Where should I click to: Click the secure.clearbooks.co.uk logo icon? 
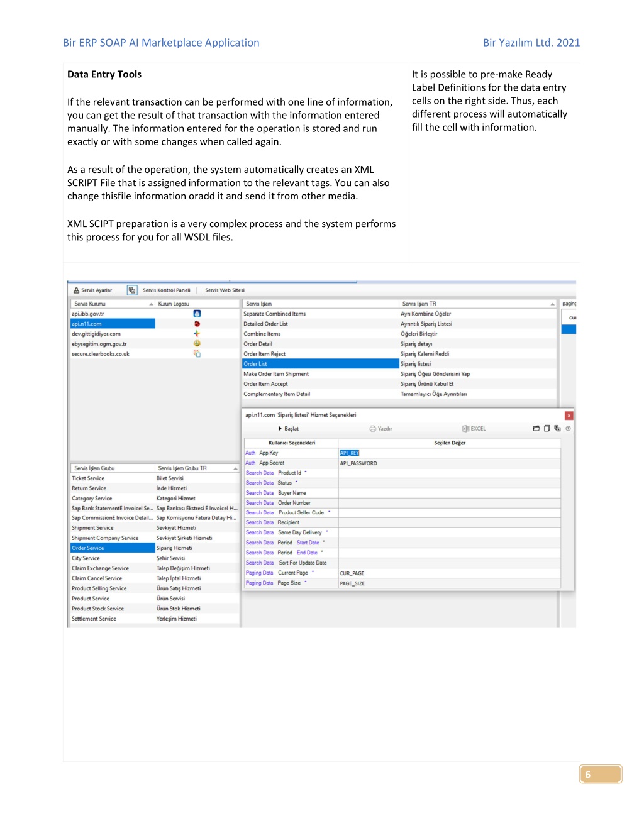197,354
